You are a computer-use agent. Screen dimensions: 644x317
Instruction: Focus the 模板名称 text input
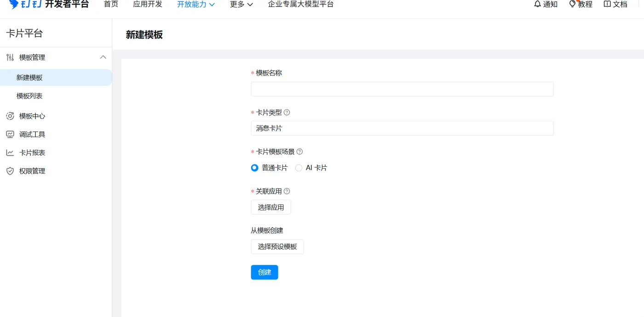tap(402, 89)
